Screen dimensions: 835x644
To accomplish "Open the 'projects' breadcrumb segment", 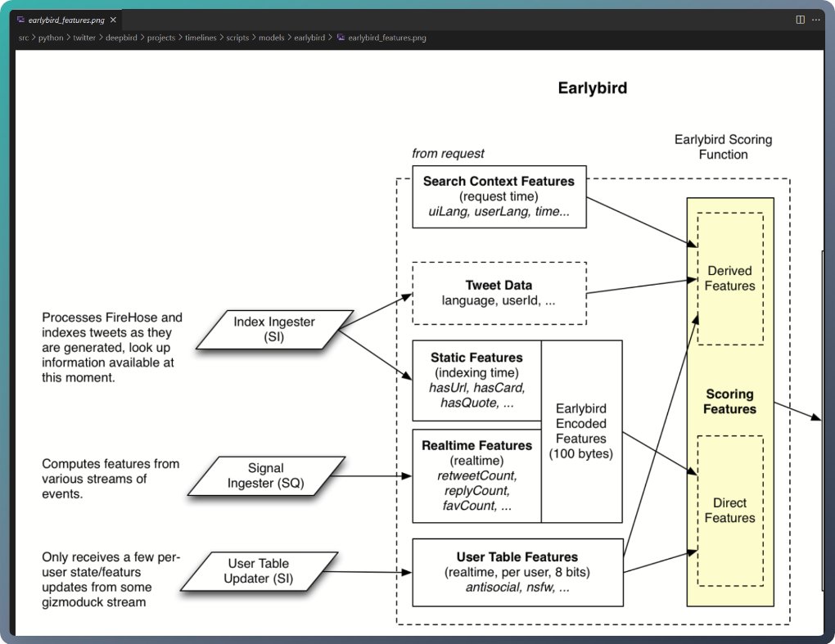I will click(x=160, y=38).
